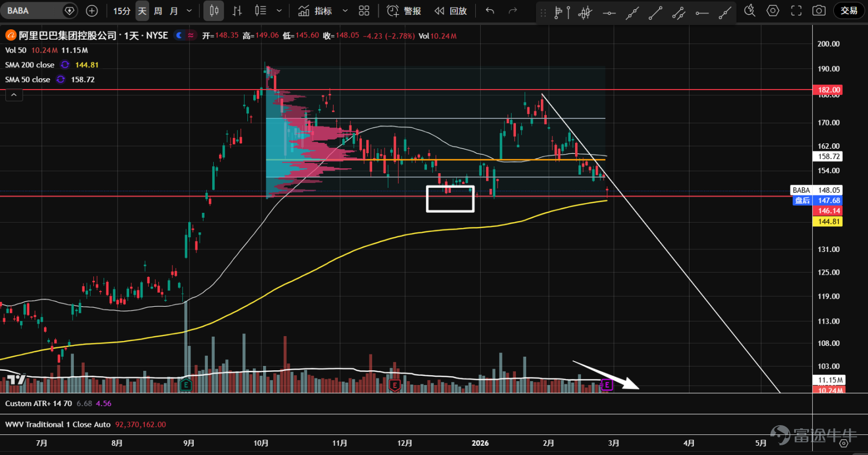Click the red 146.14 price label
Viewport: 868px width, 455px height.
pyautogui.click(x=827, y=211)
